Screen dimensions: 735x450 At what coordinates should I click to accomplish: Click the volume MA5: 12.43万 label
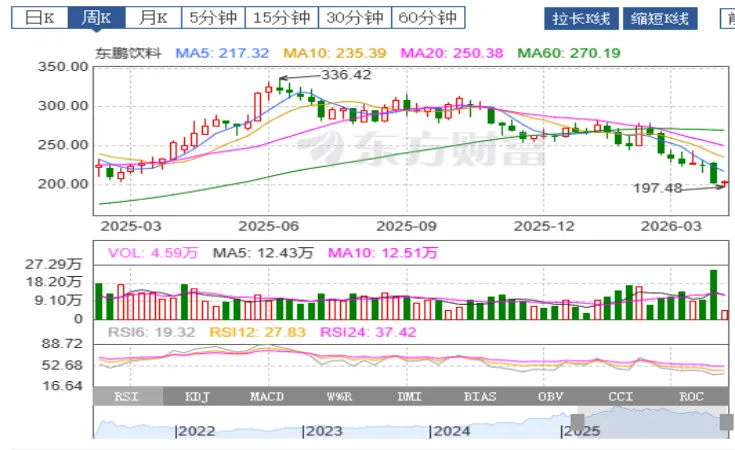(x=263, y=253)
